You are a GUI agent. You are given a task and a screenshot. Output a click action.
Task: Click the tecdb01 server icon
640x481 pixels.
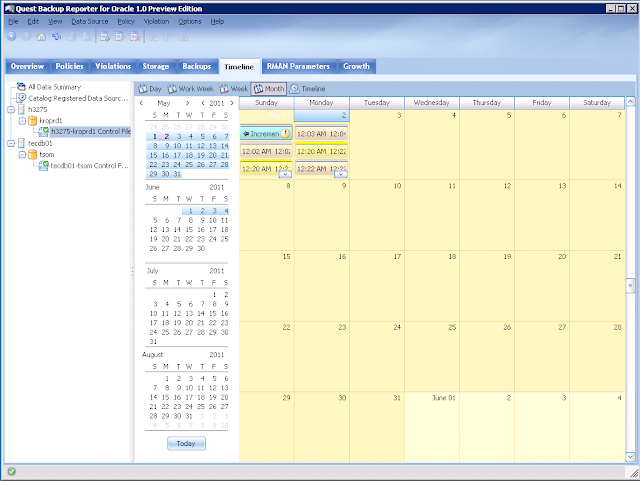click(x=21, y=143)
